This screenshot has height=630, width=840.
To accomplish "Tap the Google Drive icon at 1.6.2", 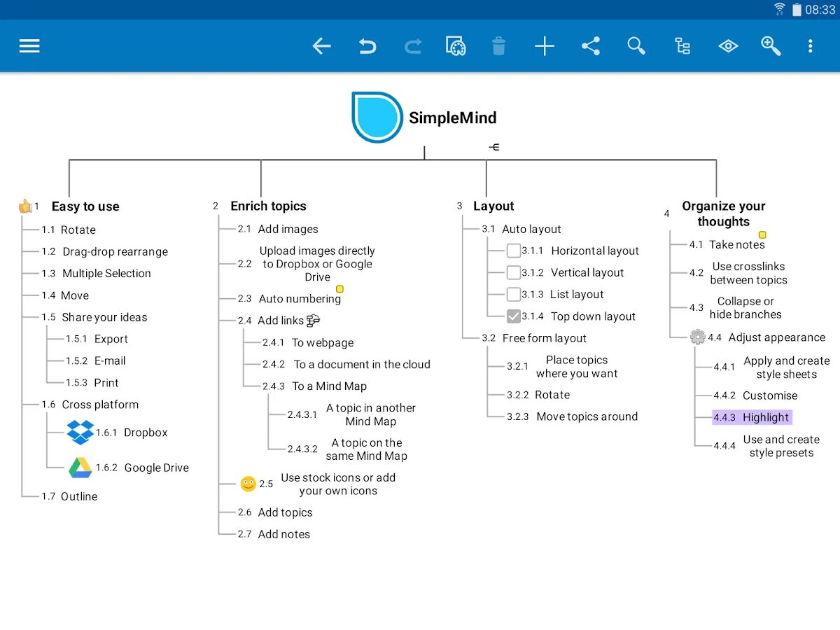I will pos(80,468).
